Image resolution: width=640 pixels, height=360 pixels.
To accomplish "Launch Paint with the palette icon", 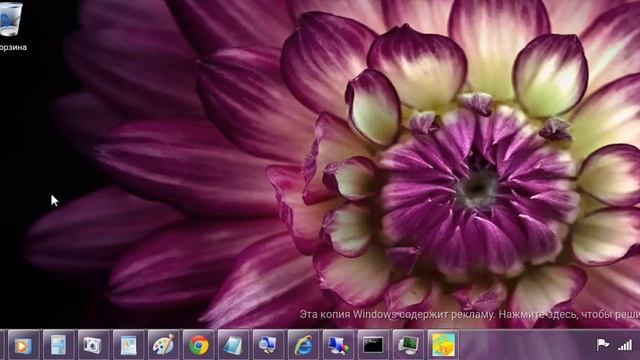I will click(163, 345).
